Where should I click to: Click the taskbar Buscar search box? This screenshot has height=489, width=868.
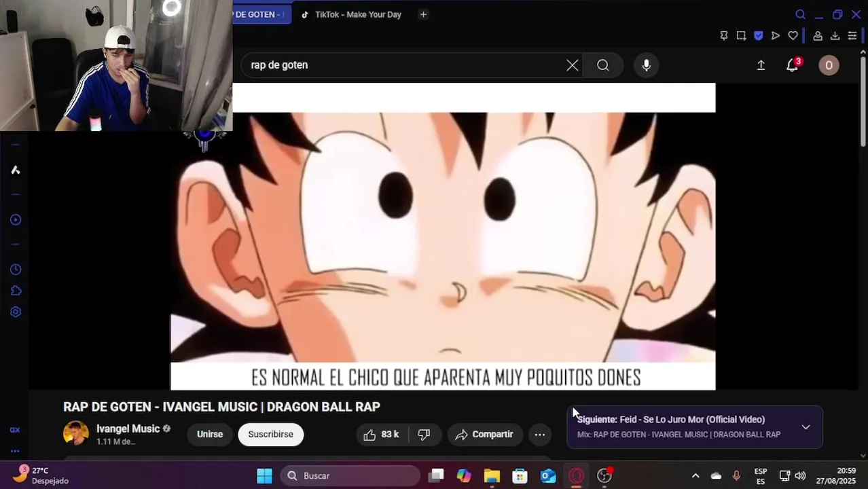(350, 475)
